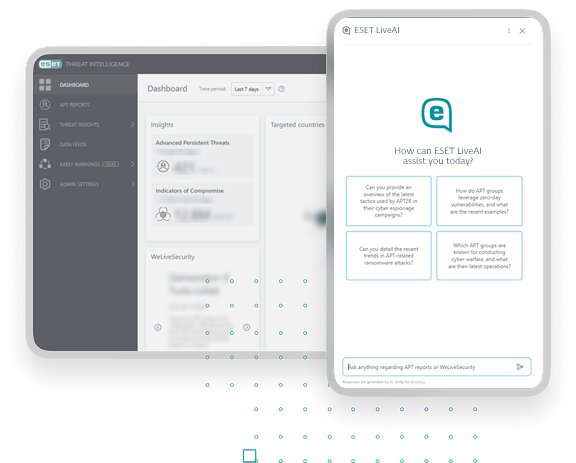Image resolution: width=576 pixels, height=463 pixels.
Task: Click the time period dropdown arrow
Action: 269,89
